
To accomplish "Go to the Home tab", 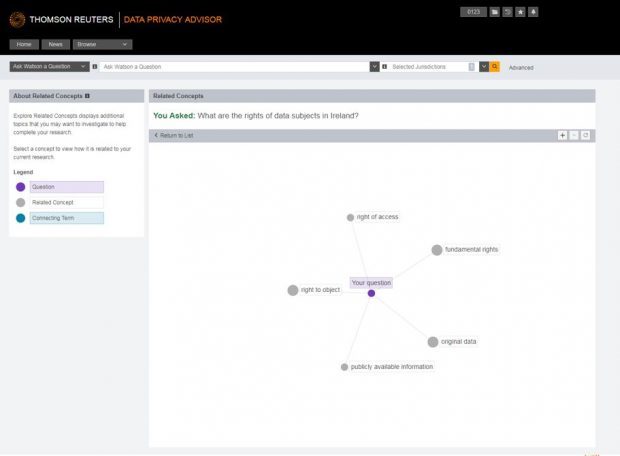I will [24, 45].
